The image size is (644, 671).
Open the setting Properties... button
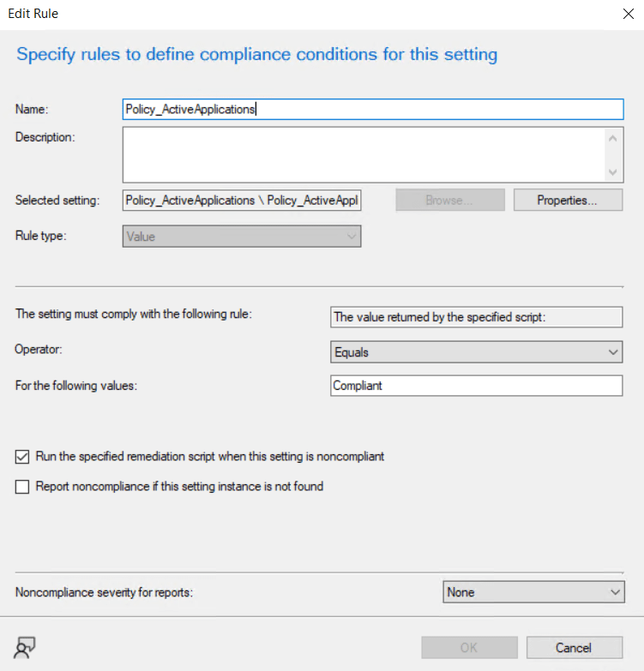(567, 201)
